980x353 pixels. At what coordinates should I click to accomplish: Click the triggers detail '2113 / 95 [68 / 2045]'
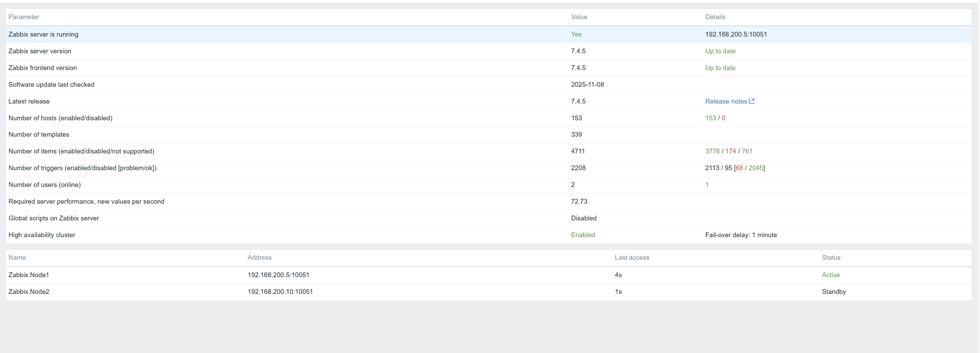tap(735, 168)
